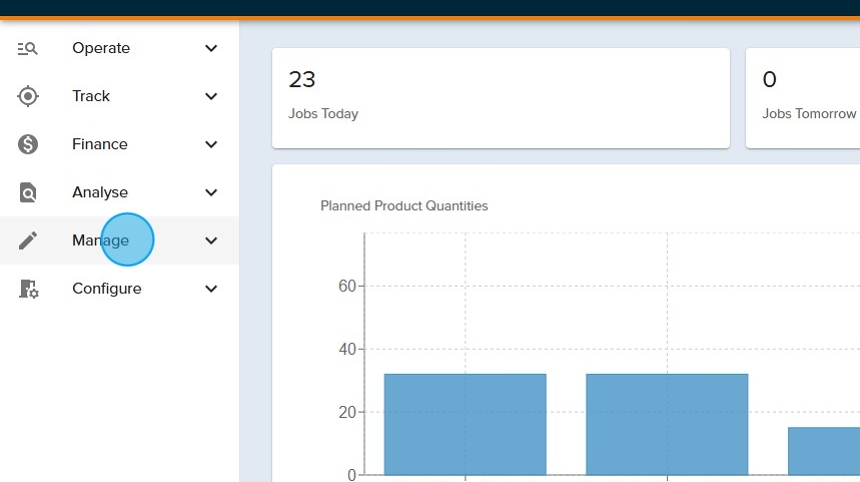The width and height of the screenshot is (860, 482).
Task: Click the Finance dollar coin icon
Action: pyautogui.click(x=28, y=144)
